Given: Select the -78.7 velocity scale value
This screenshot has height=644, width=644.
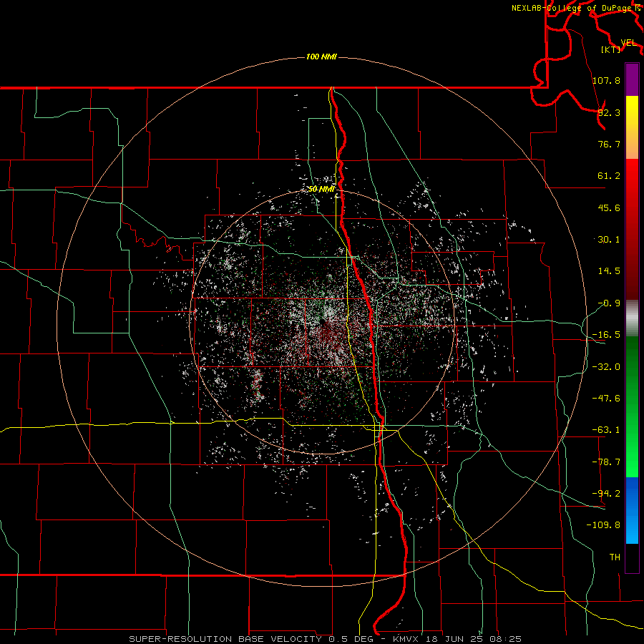Looking at the screenshot, I should pos(606,462).
